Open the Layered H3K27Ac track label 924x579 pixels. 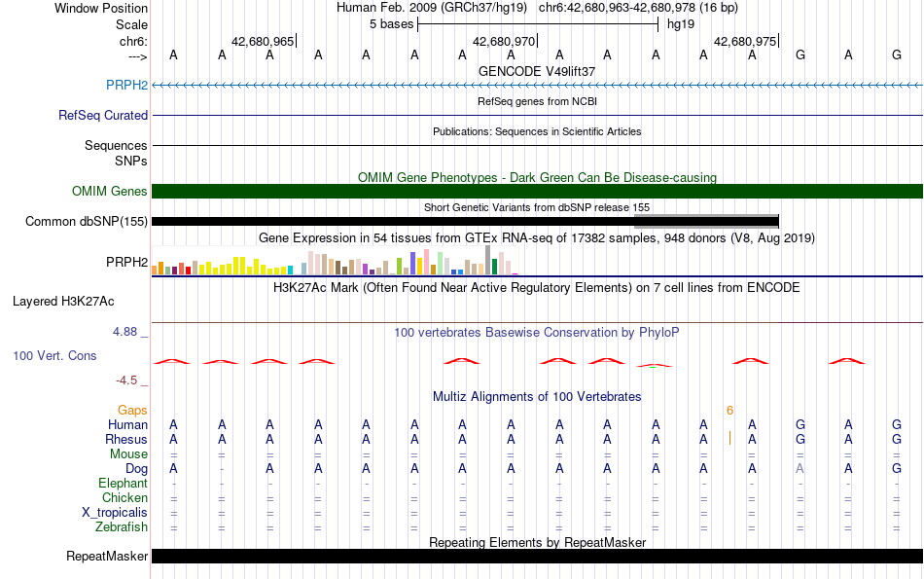63,302
